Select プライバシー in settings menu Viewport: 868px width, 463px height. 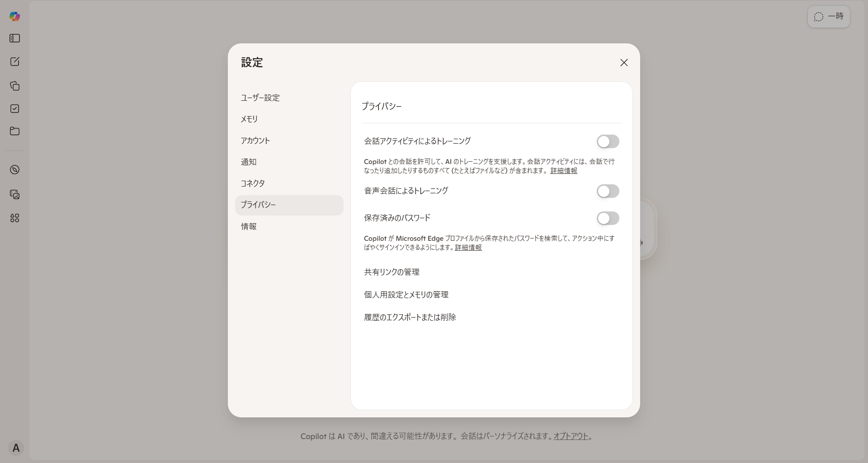289,205
